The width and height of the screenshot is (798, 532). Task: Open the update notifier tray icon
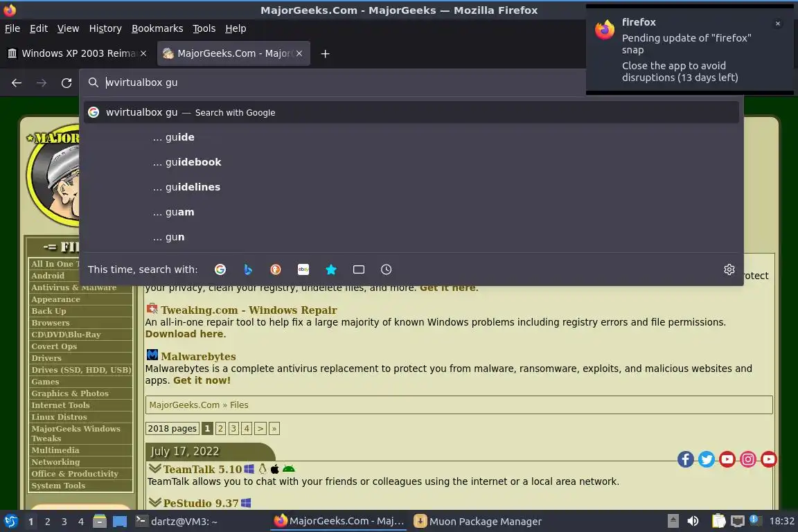755,520
